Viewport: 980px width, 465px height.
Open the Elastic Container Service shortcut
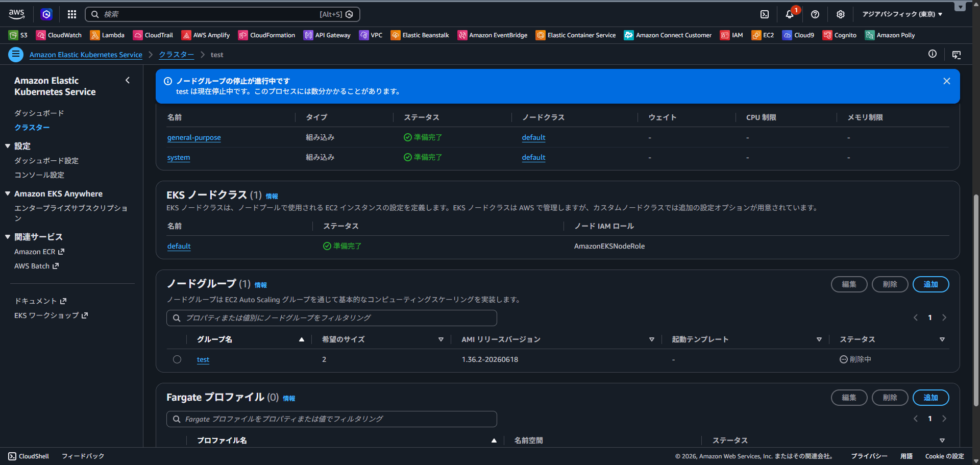pos(576,35)
